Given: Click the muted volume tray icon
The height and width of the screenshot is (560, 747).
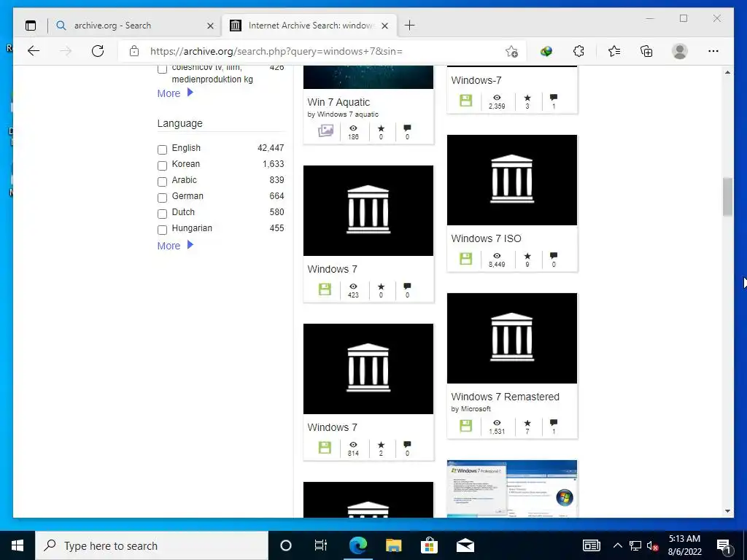Looking at the screenshot, I should point(653,545).
